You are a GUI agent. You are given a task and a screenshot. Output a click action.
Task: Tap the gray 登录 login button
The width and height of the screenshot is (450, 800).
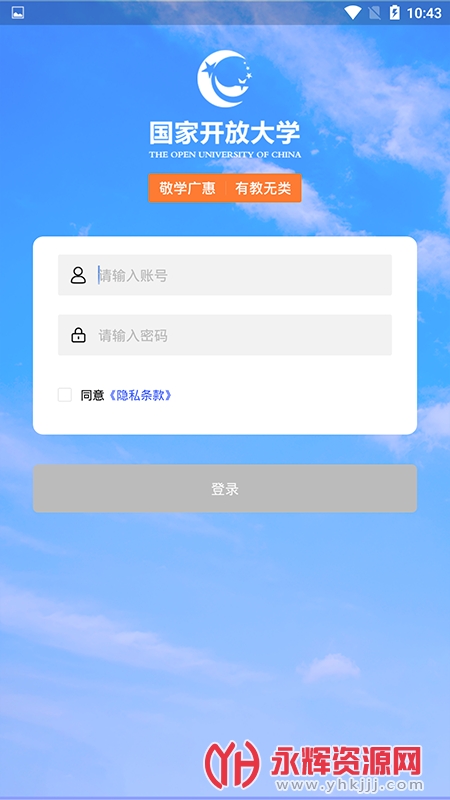pos(225,489)
